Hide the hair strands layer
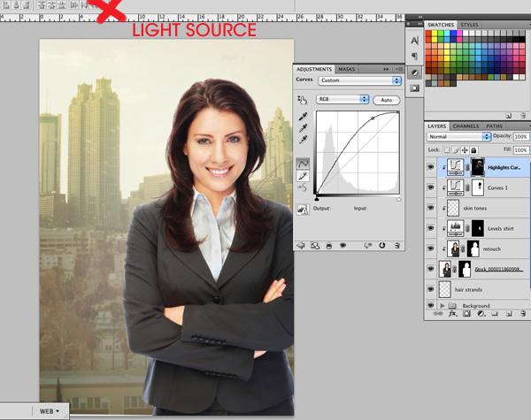This screenshot has width=531, height=420. [x=431, y=288]
